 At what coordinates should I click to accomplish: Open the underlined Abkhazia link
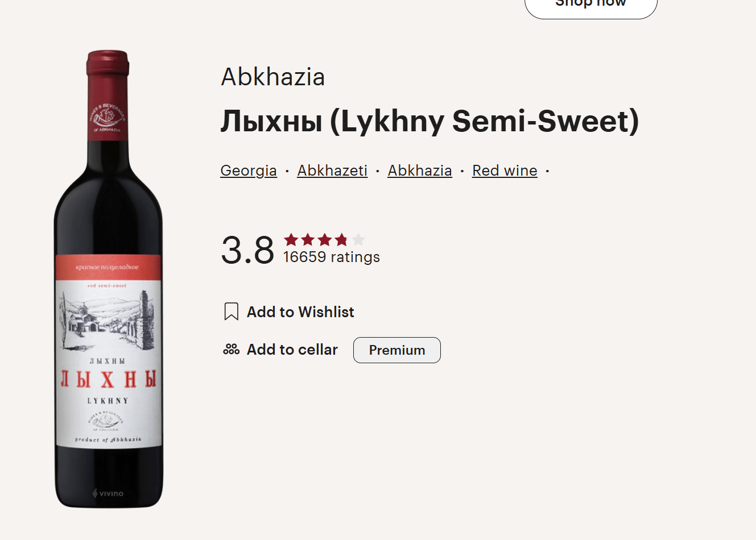(x=420, y=171)
